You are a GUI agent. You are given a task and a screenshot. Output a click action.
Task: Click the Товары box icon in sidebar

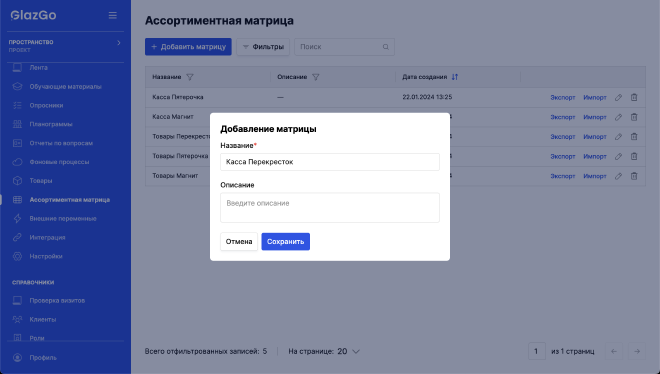point(17,181)
